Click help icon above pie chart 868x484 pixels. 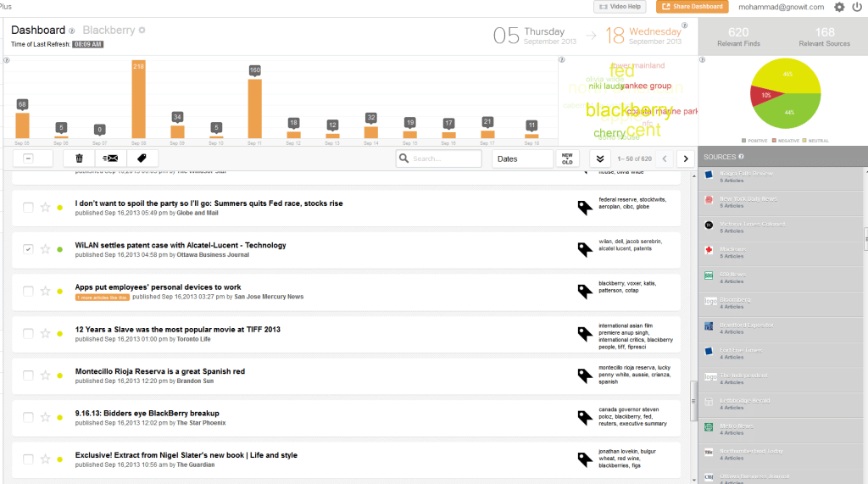tap(703, 60)
